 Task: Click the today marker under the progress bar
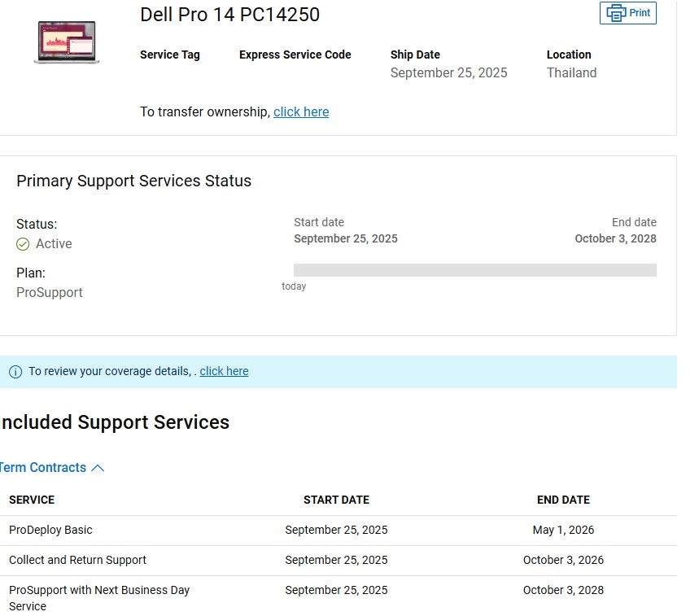pyautogui.click(x=294, y=286)
